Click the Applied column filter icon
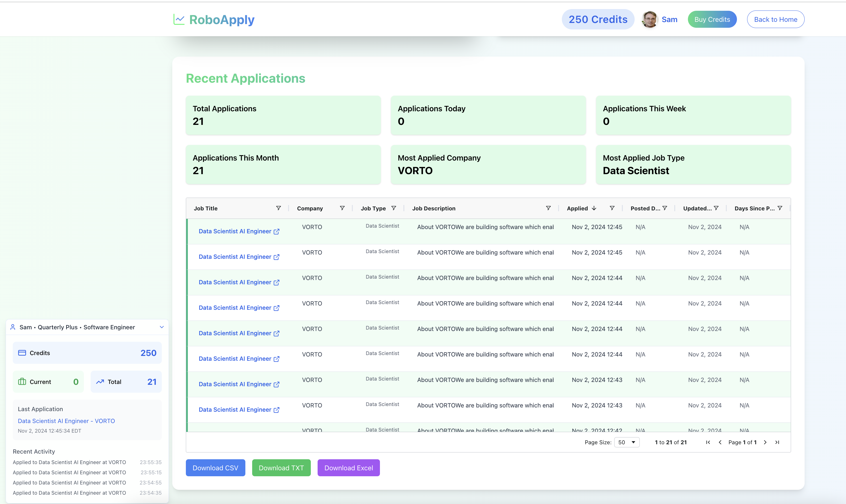846x504 pixels. click(x=612, y=208)
